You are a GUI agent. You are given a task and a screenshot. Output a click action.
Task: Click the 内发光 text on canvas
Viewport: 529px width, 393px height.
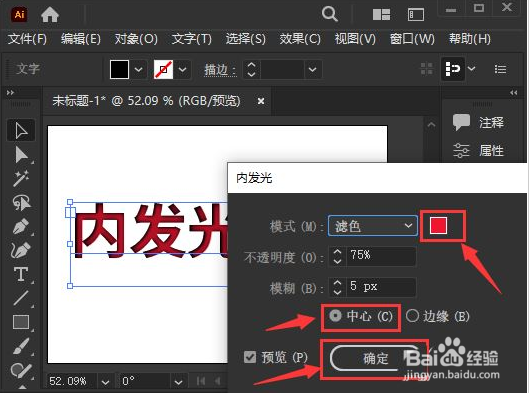(150, 231)
